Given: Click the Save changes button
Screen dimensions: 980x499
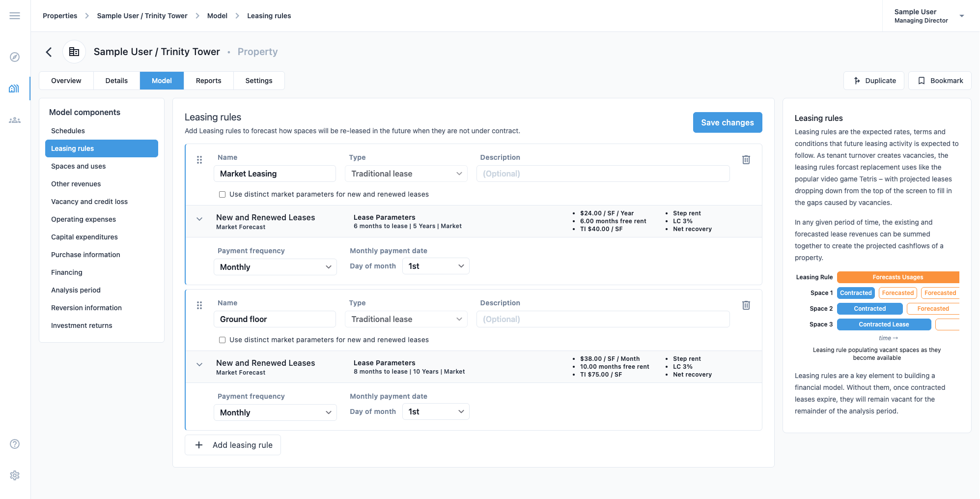Looking at the screenshot, I should coord(728,122).
